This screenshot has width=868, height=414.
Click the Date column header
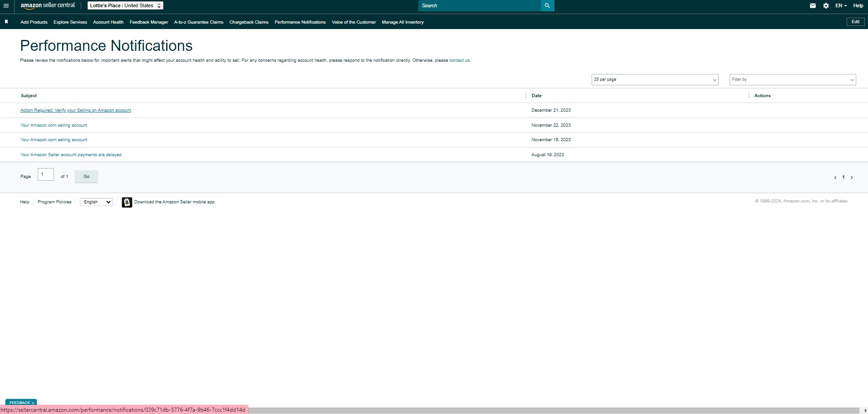click(x=536, y=96)
